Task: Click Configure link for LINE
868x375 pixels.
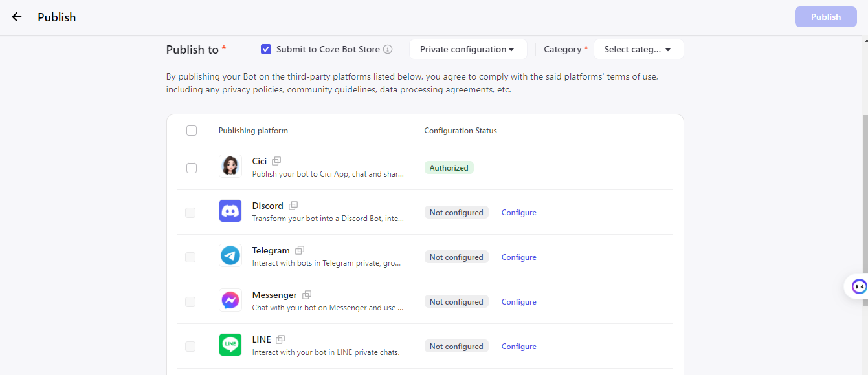Action: pyautogui.click(x=518, y=347)
